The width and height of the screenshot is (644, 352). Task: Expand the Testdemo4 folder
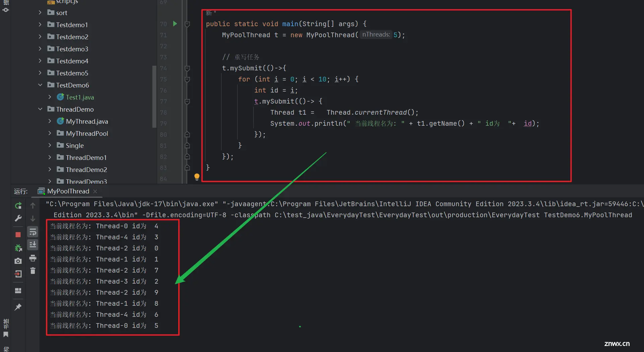40,61
